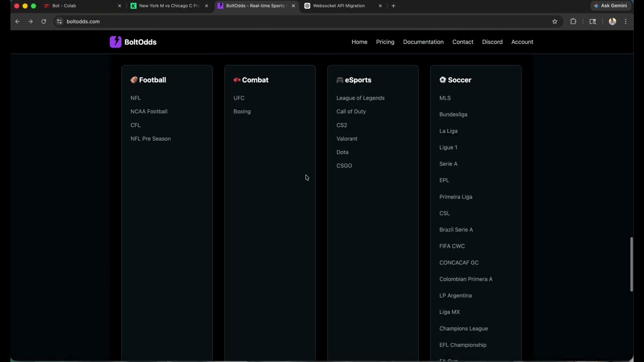The height and width of the screenshot is (362, 644).
Task: Select Serie A in Soccer list
Action: 448,164
